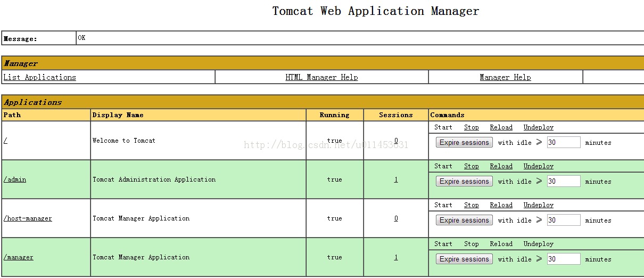Click the Undeploy text in /manager row
644x278 pixels.
(x=539, y=244)
